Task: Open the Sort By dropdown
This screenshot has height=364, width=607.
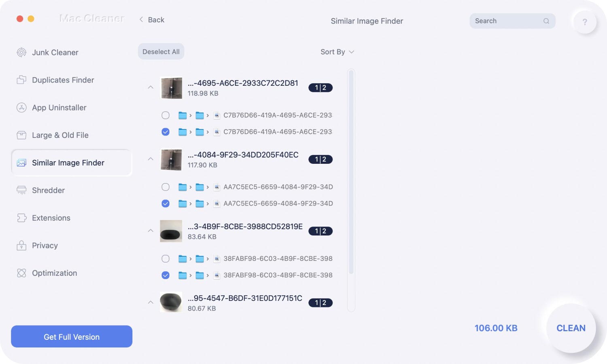Action: pyautogui.click(x=337, y=52)
